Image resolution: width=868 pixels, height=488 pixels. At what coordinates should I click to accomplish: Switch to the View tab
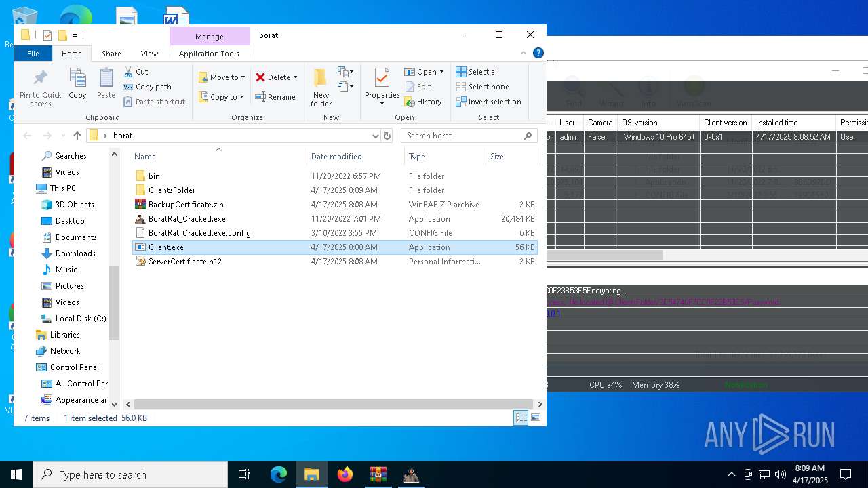click(149, 54)
